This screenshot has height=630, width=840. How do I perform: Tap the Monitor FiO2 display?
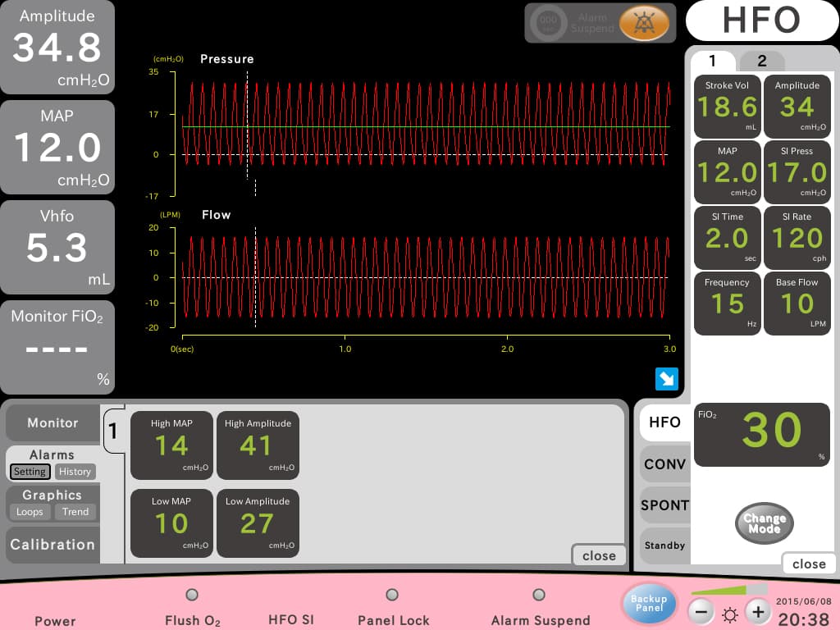tap(57, 348)
